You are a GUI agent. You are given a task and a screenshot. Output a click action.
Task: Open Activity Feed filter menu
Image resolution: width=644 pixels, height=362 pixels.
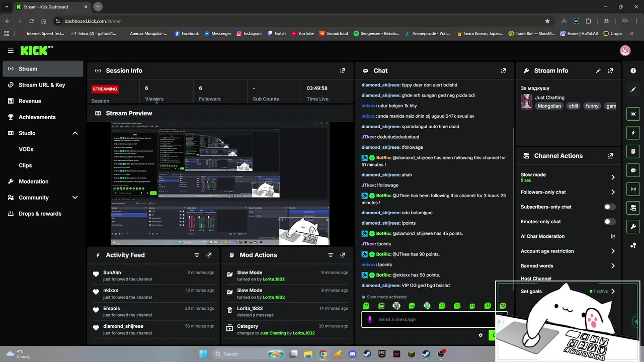[x=197, y=255]
